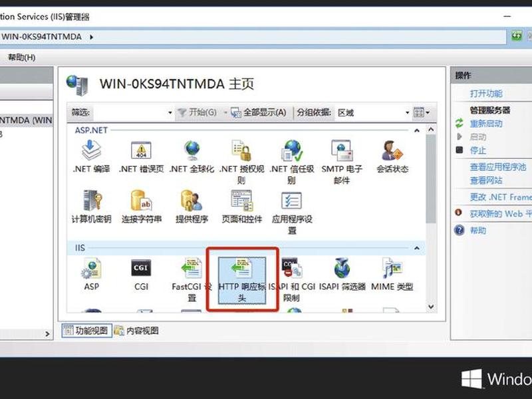This screenshot has height=399, width=532.
Task: Open the 提供程序 feature icon
Action: (x=192, y=207)
